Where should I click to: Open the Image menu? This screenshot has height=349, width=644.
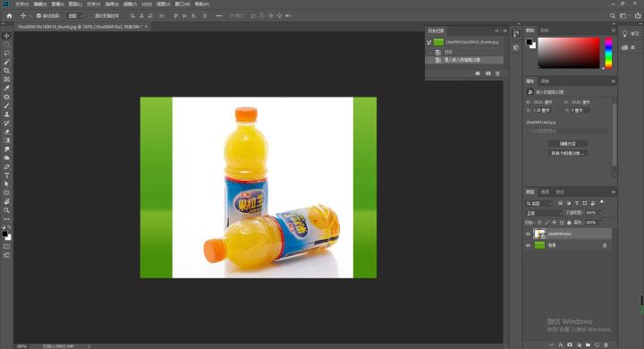point(57,4)
